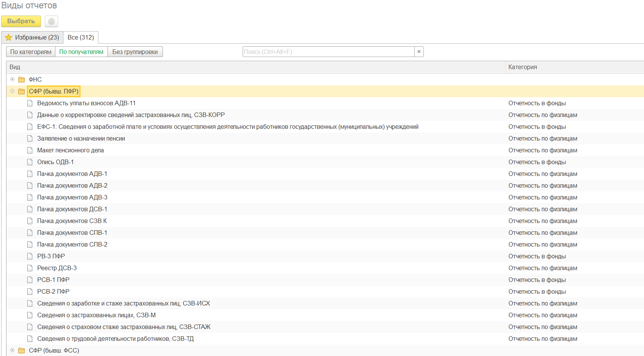This screenshot has width=644, height=356.
Task: Click document icon of Пачка документов СПВ-2
Action: coord(30,244)
